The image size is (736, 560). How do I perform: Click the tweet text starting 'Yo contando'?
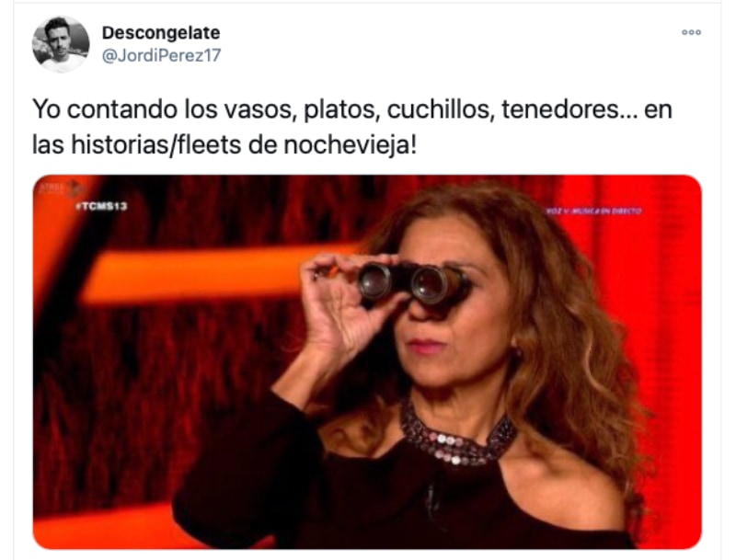352,127
